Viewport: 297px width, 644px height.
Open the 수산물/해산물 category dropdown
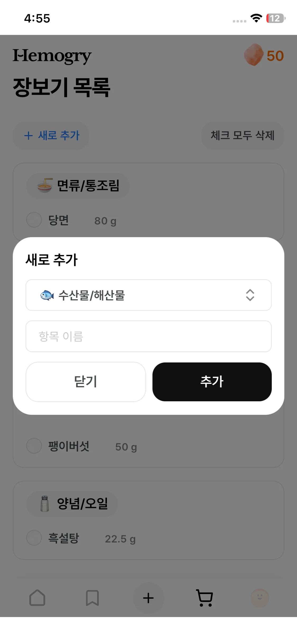[148, 295]
